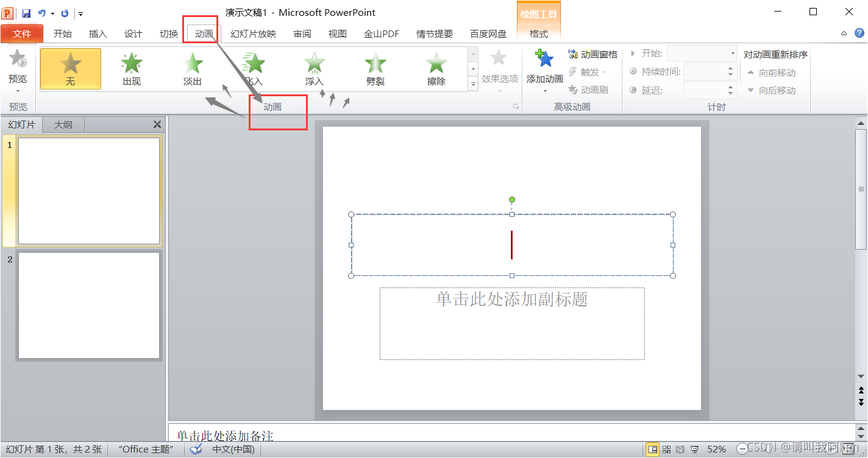Open the 触发 trigger dropdown

(588, 72)
